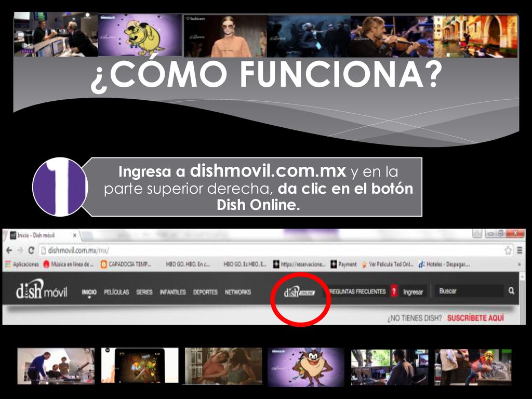The width and height of the screenshot is (532, 399).
Task: Click the tablet fruit game thumbnail
Action: pos(140,365)
